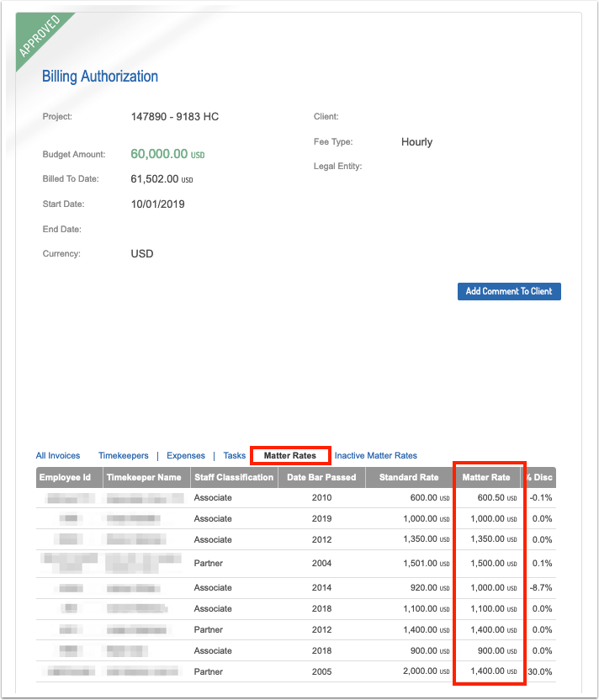
Task: Sort by Standard Rate column header
Action: [x=409, y=477]
